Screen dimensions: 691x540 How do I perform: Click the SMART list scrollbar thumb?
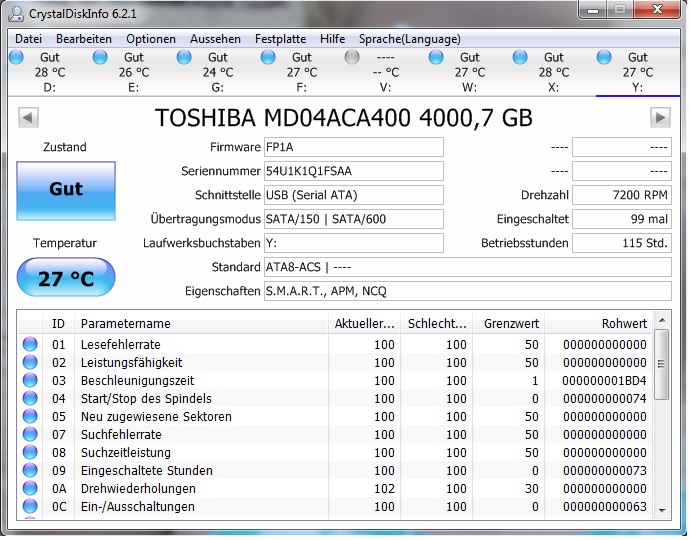661,365
